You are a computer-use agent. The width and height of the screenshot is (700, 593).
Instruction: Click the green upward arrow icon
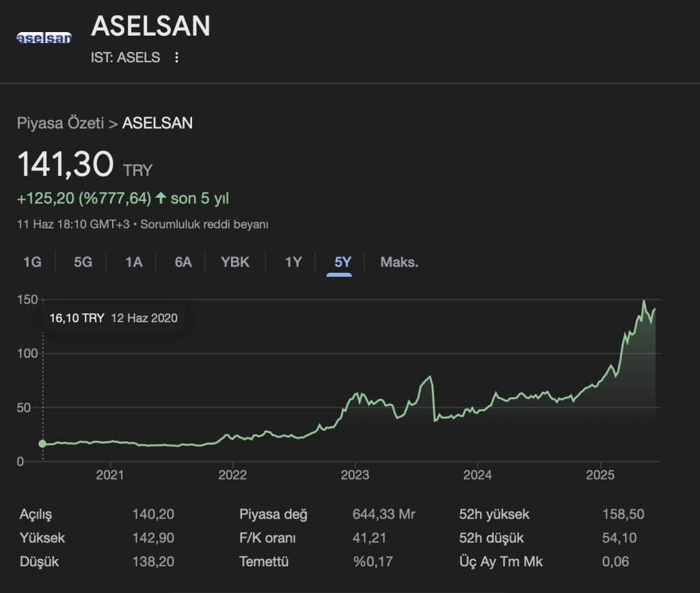coord(161,198)
